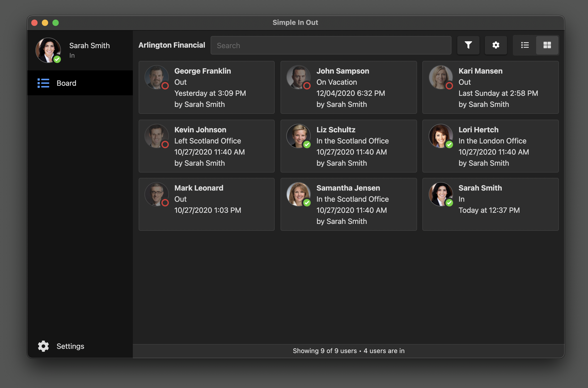
Task: Click Sarah Smith's profile thumbnail
Action: point(49,49)
